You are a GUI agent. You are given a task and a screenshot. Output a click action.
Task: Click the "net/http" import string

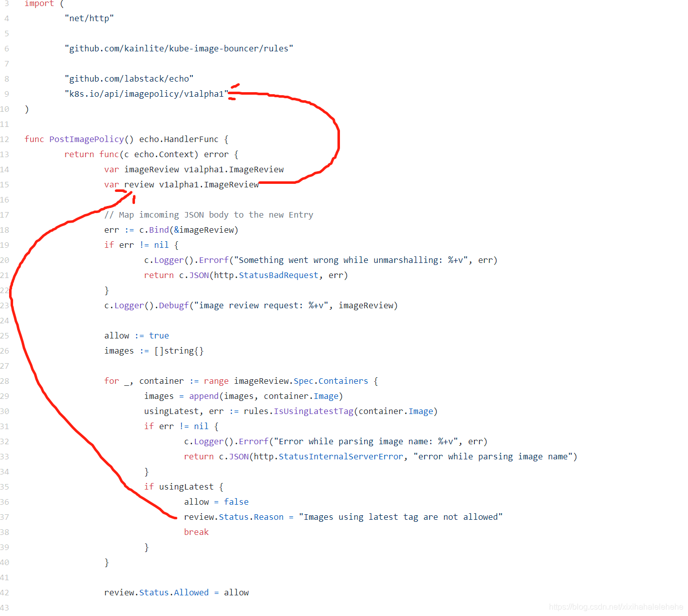click(x=89, y=18)
